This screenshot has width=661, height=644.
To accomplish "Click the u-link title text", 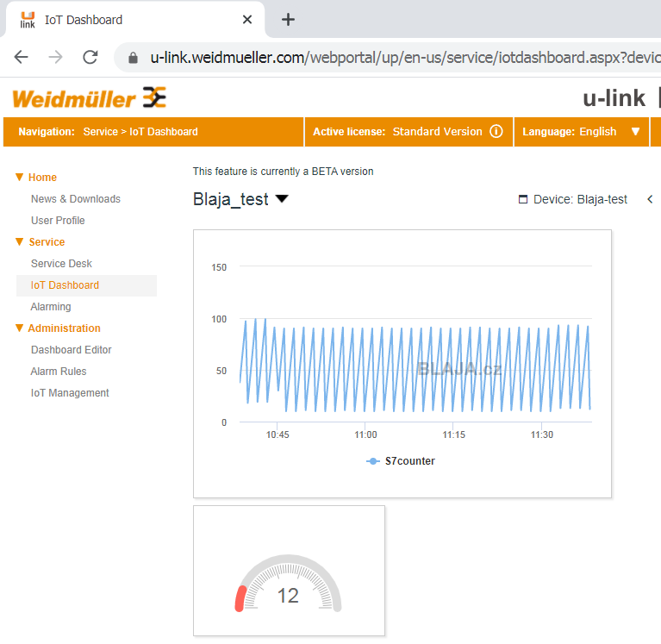I will point(614,98).
